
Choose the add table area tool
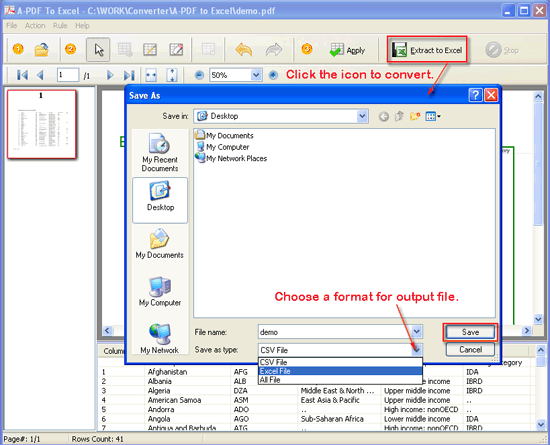[125, 50]
